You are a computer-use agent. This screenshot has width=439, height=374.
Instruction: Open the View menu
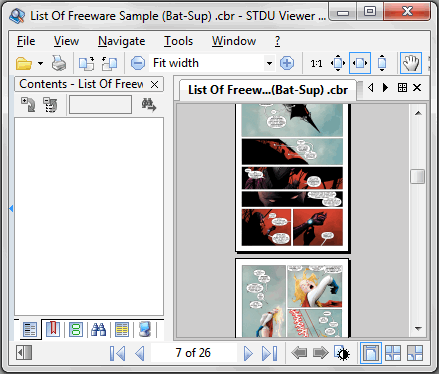[66, 41]
